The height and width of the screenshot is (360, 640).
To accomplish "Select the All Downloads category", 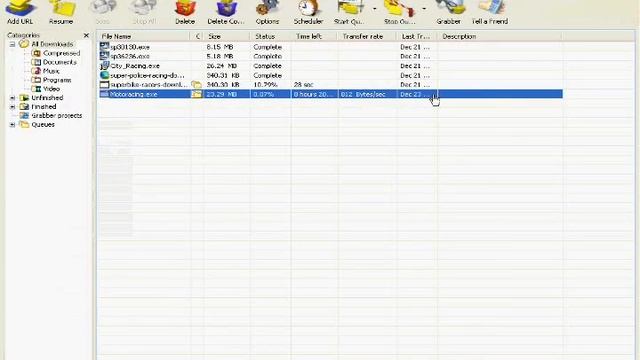I will (52, 44).
